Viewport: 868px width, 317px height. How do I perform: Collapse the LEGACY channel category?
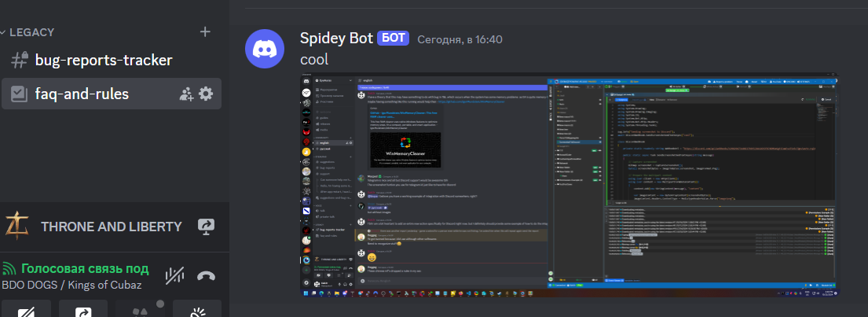pos(31,32)
